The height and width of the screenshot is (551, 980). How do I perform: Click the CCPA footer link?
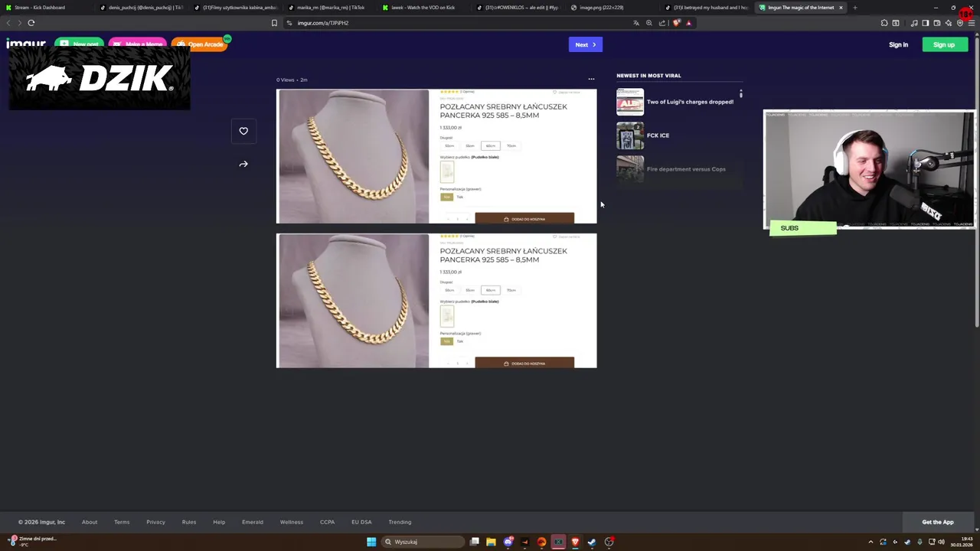click(327, 522)
